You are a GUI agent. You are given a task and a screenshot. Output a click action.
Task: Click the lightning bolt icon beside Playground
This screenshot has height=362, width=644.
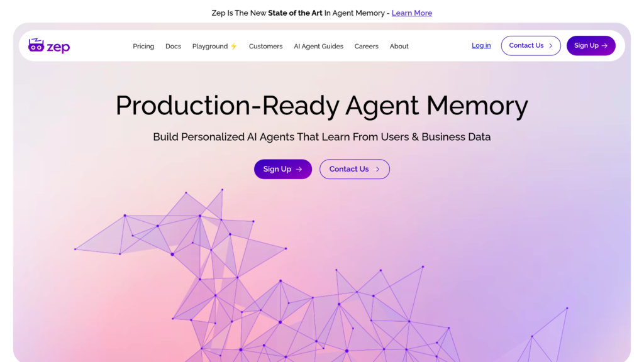234,46
